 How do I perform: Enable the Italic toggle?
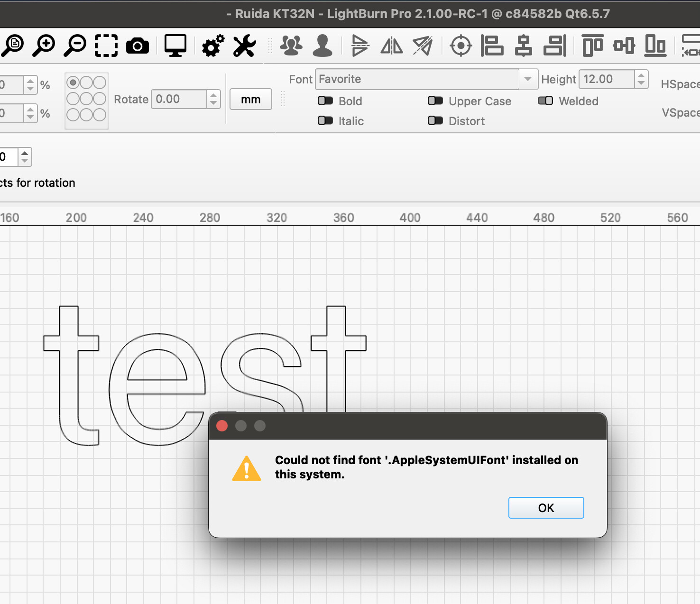[x=325, y=120]
